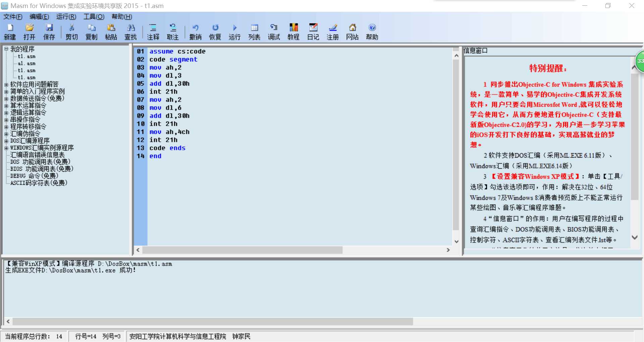Image resolution: width=644 pixels, height=342 pixels.
Task: Paste using the 粘贴 icon
Action: click(x=111, y=32)
